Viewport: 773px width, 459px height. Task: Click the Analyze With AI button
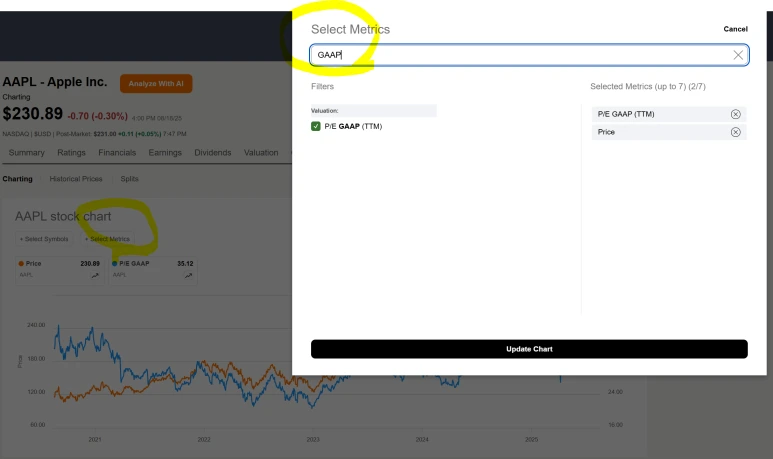pyautogui.click(x=156, y=83)
